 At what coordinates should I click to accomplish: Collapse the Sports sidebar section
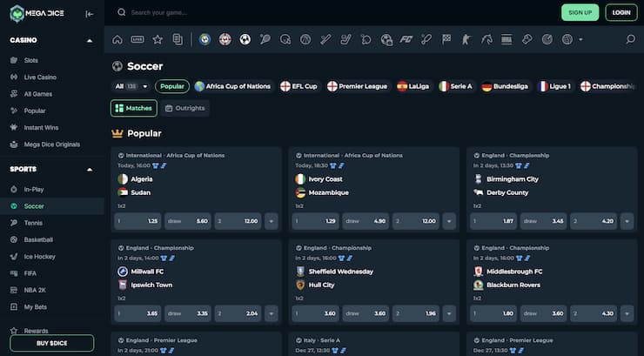coord(90,169)
